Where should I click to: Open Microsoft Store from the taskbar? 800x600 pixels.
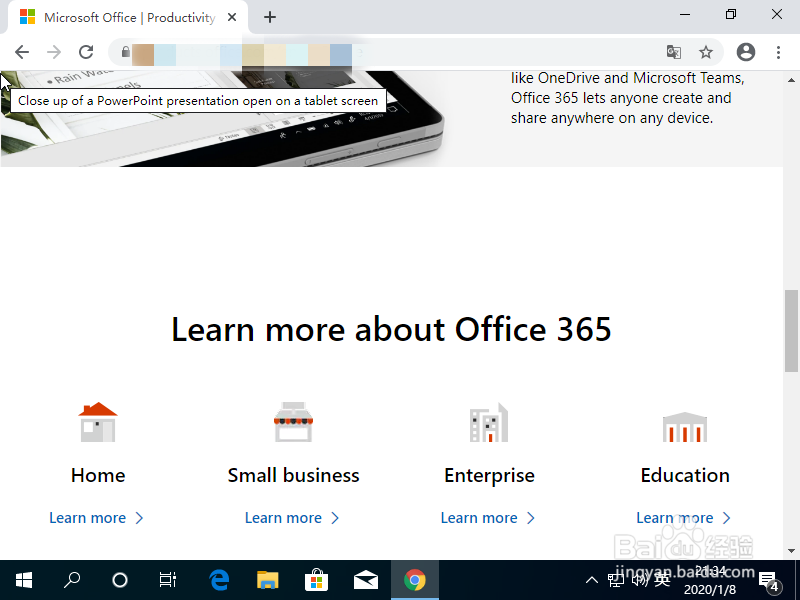(316, 580)
